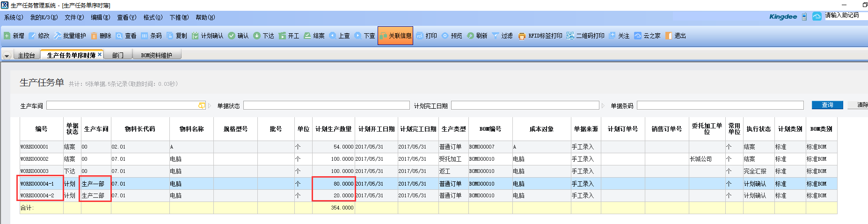868x224 pixels.
Task: Click the 查询 query button
Action: pos(827,105)
